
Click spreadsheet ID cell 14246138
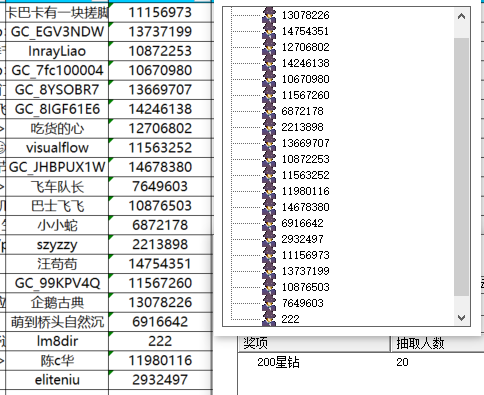click(x=160, y=109)
